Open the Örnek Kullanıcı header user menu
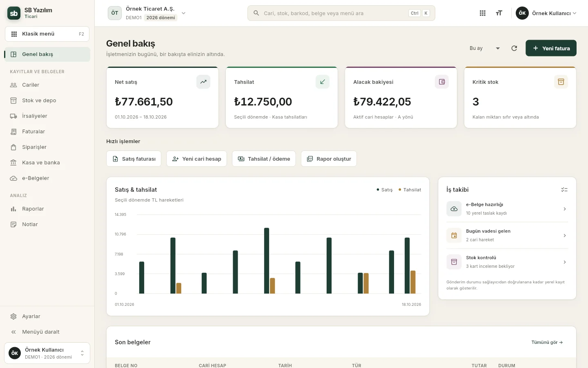 coord(546,13)
